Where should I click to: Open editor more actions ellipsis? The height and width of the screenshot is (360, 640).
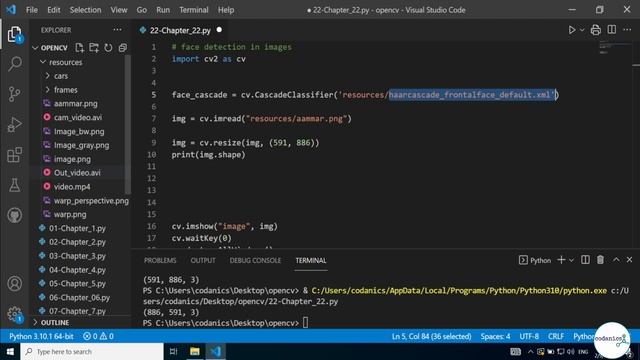pos(627,30)
